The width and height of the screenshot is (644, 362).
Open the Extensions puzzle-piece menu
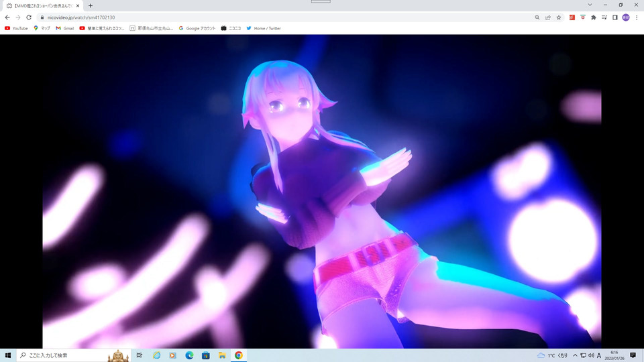(x=594, y=17)
